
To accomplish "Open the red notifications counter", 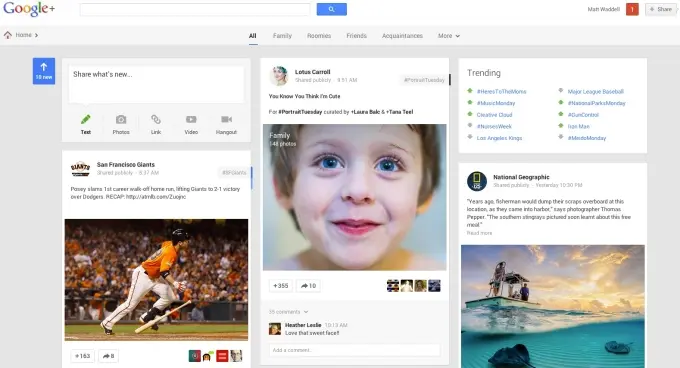I will click(632, 9).
